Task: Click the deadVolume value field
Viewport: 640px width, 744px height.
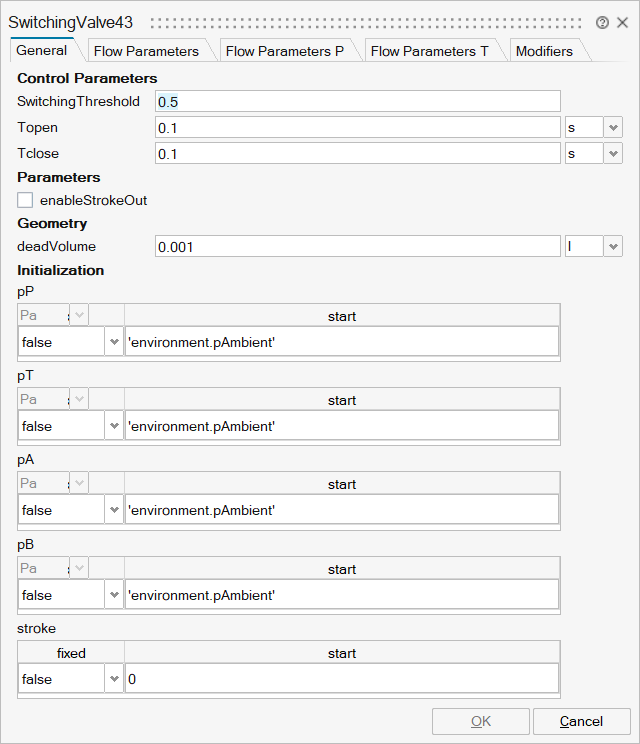Action: click(357, 246)
